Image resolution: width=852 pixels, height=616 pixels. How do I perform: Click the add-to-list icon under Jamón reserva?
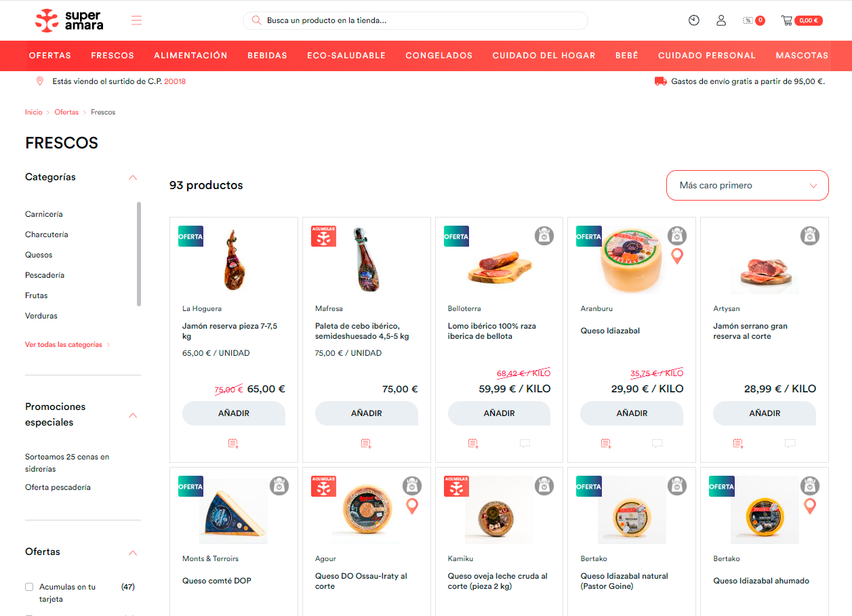[x=233, y=443]
